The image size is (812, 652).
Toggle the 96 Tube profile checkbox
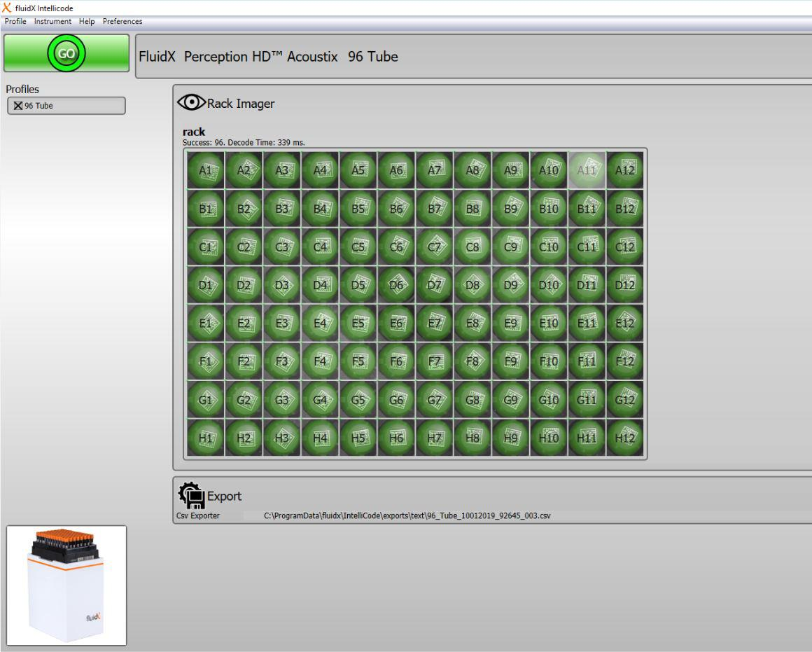[18, 106]
